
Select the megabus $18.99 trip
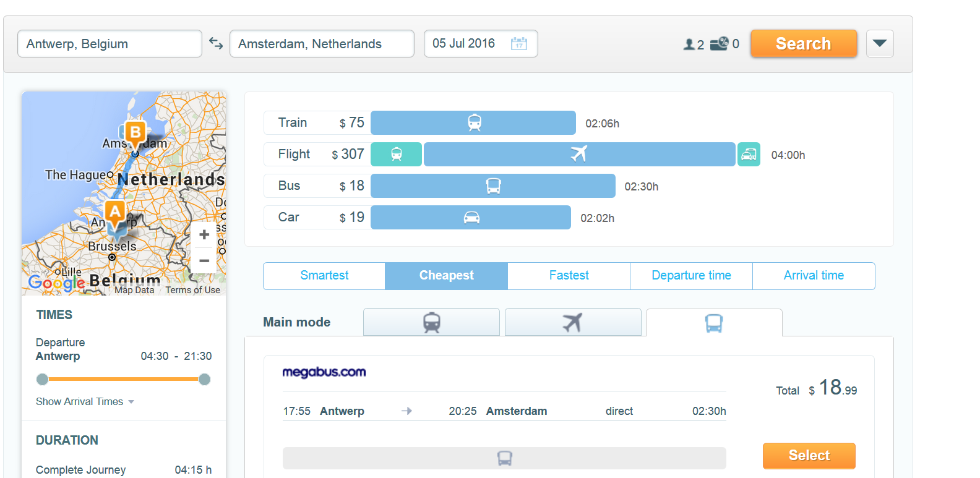coord(809,456)
